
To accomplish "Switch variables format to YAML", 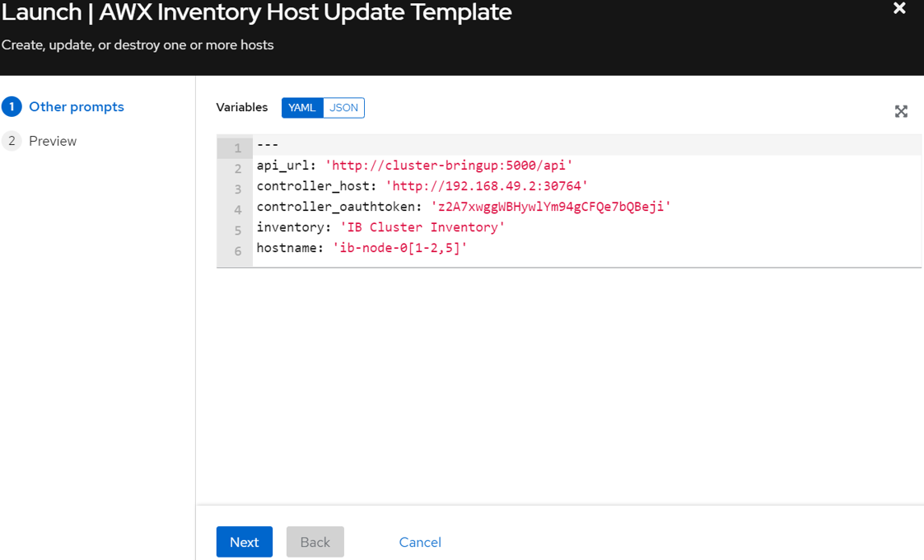I will (x=302, y=108).
